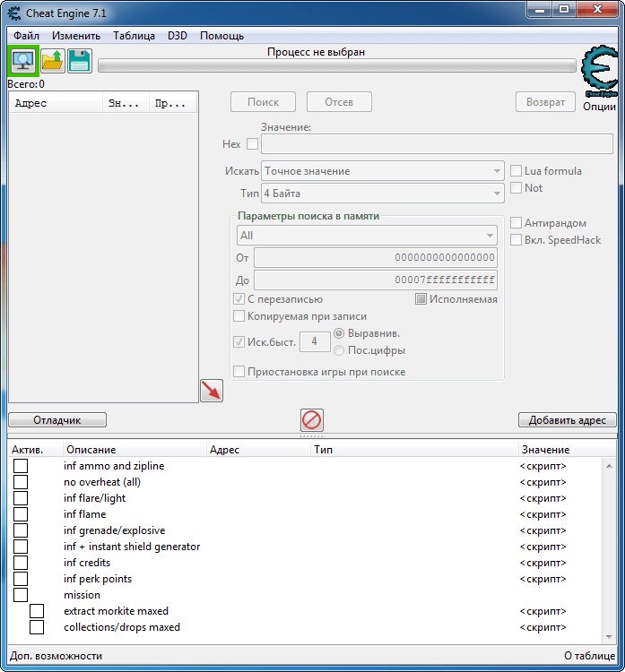This screenshot has width=625, height=672.
Task: Toggle Копируемая при записи checkbox
Action: (239, 316)
